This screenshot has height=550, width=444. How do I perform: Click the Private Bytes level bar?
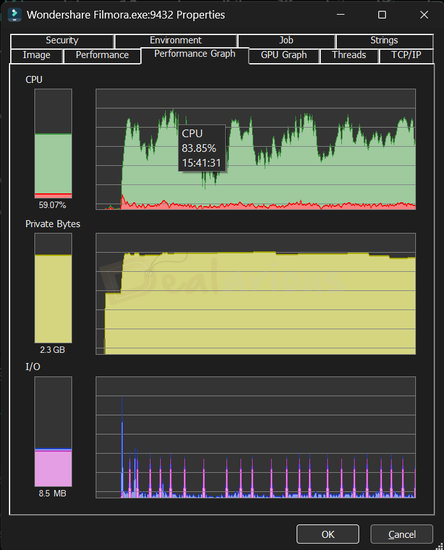point(53,288)
